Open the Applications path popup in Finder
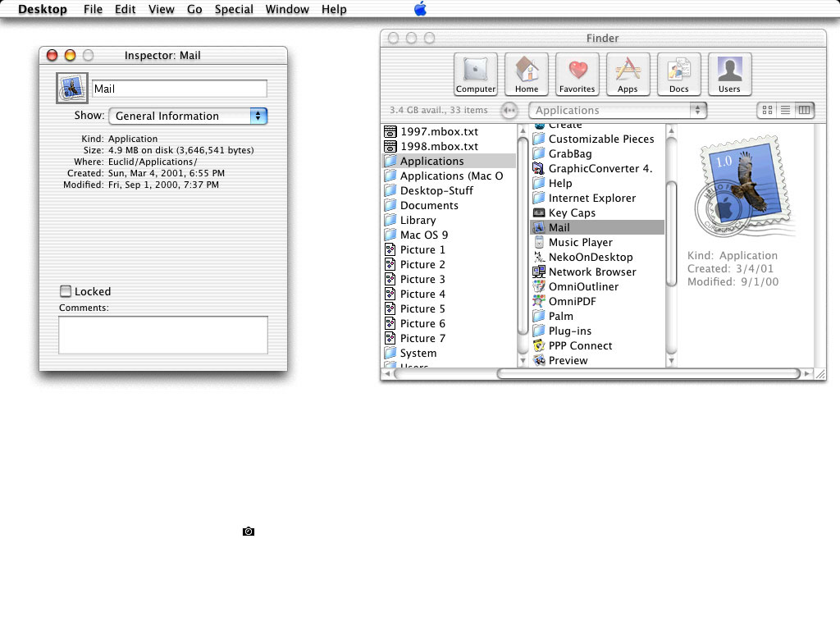Viewport: 840px width, 630px height. [618, 111]
